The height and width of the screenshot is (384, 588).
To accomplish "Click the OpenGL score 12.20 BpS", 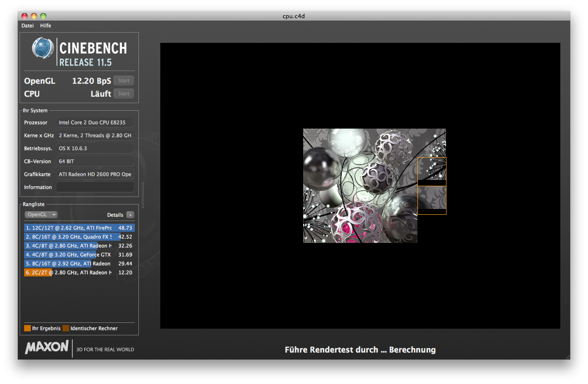I will coord(92,81).
